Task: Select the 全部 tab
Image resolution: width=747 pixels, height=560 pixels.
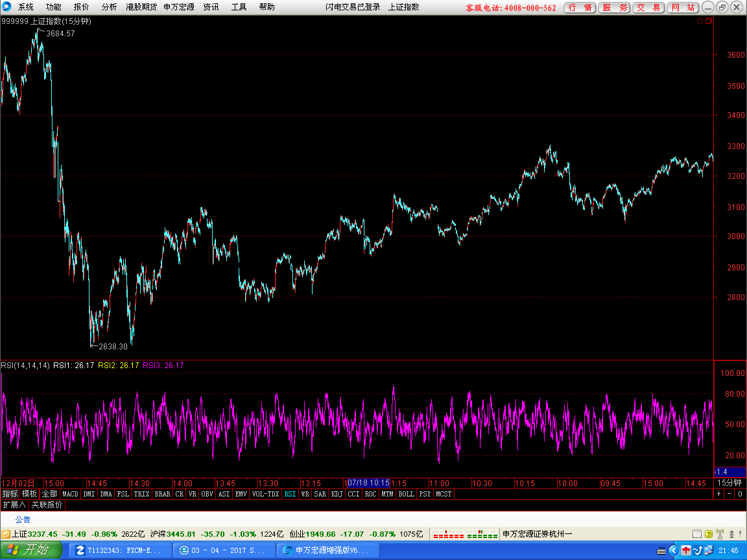Action: [49, 494]
